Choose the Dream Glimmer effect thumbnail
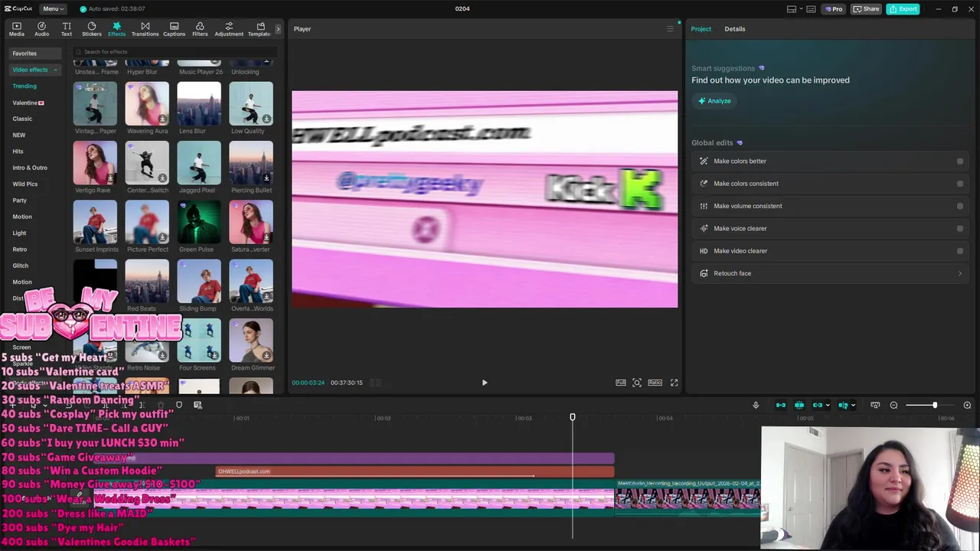Image resolution: width=980 pixels, height=551 pixels. (251, 341)
